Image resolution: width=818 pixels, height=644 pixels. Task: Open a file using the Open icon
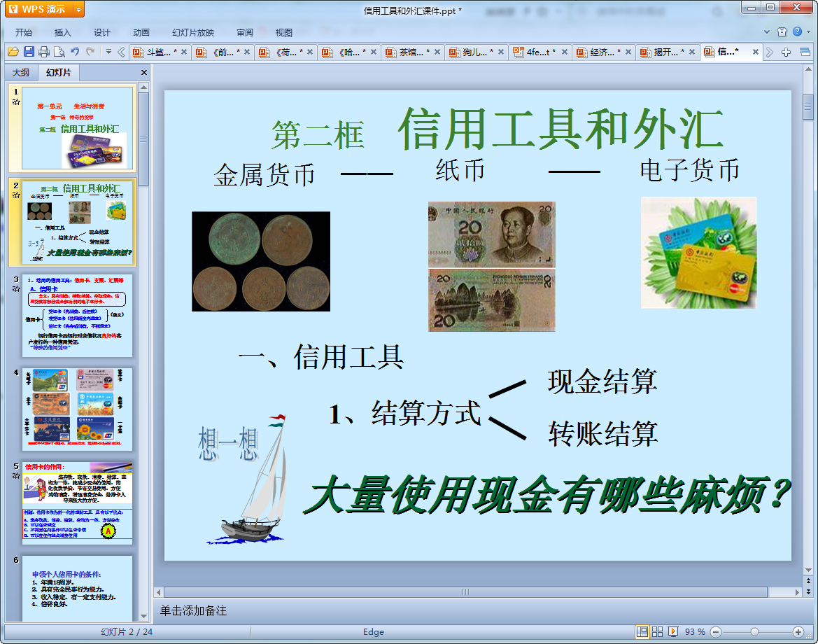point(14,52)
